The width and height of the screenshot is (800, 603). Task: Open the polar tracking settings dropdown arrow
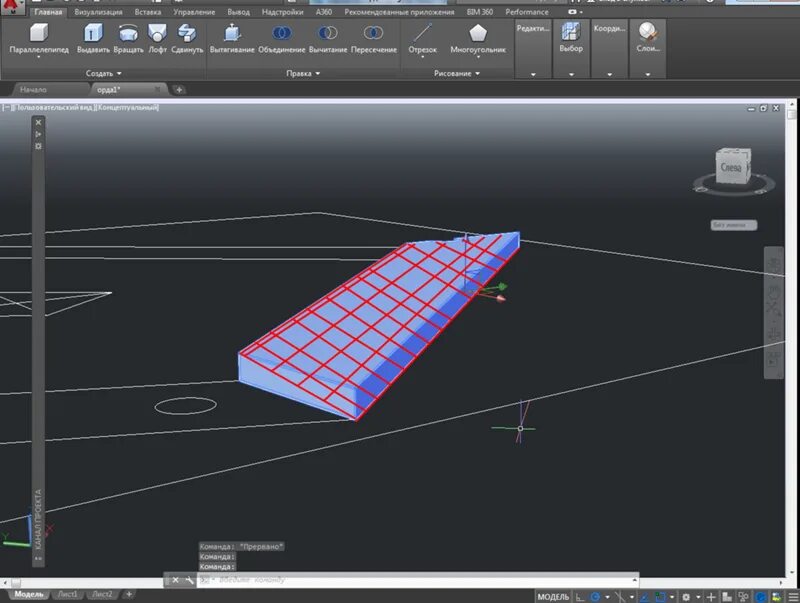coord(607,597)
